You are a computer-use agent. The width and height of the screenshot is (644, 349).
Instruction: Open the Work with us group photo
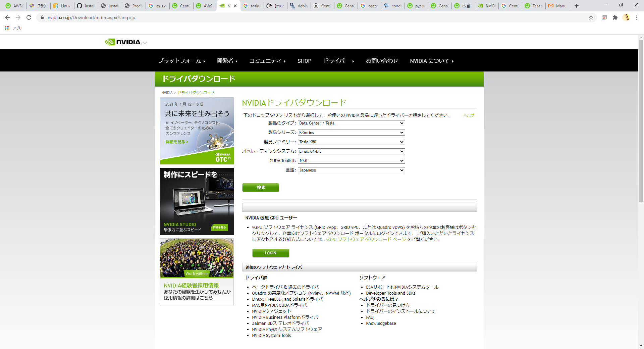[197, 258]
